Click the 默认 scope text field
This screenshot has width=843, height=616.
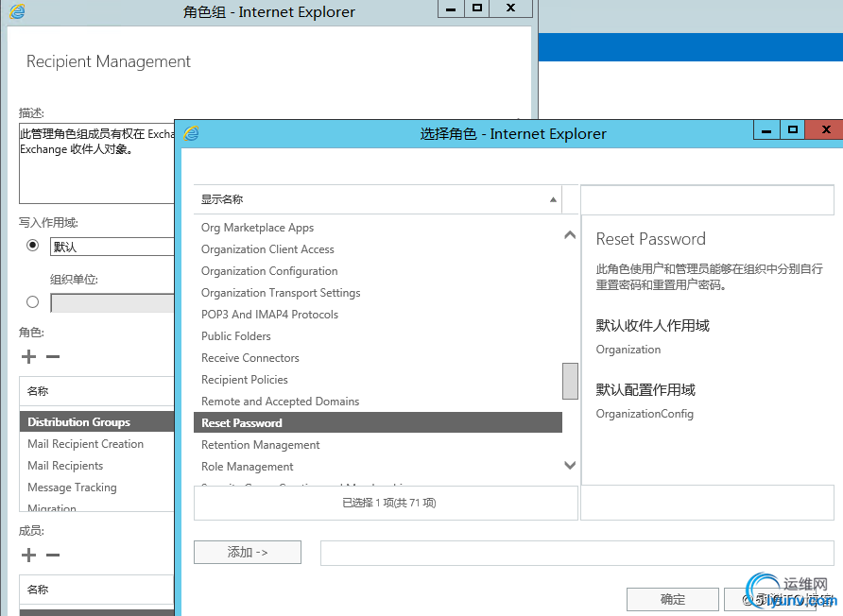[x=112, y=247]
